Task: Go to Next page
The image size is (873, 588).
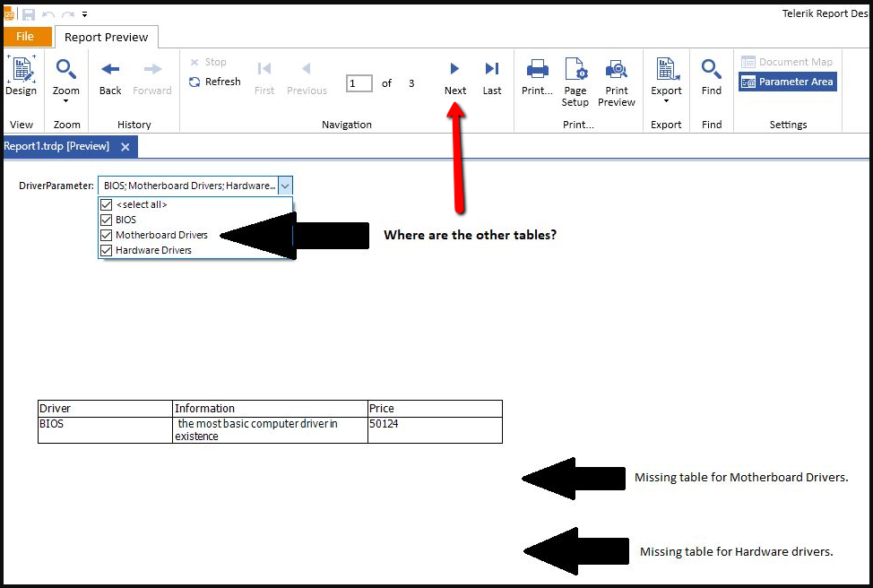Action: click(x=454, y=78)
